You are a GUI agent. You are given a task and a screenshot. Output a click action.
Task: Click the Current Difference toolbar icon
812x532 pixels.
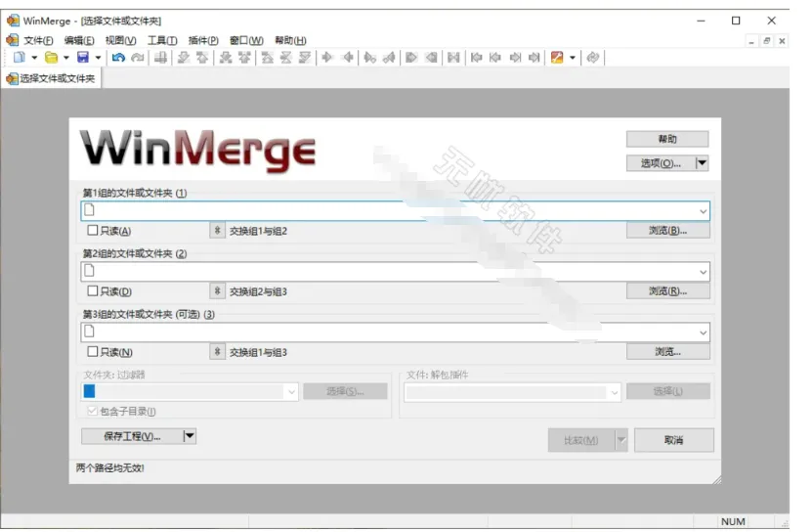coord(286,57)
